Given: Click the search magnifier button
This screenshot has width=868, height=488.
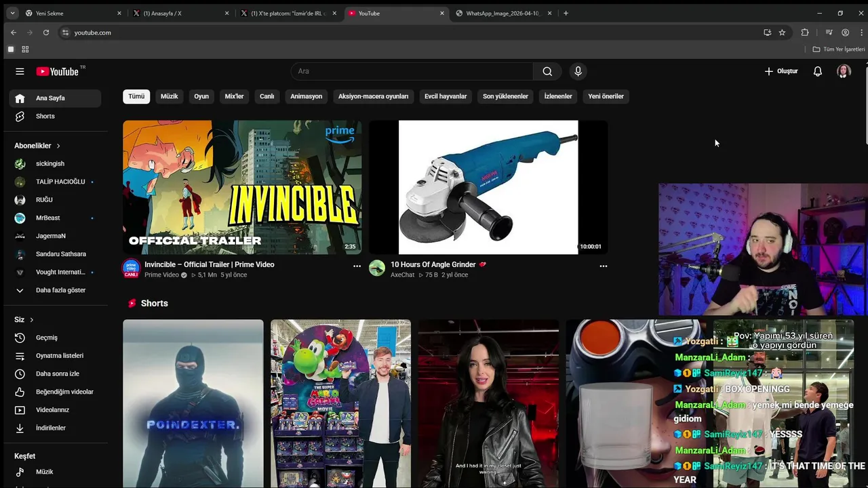Looking at the screenshot, I should click(x=547, y=71).
